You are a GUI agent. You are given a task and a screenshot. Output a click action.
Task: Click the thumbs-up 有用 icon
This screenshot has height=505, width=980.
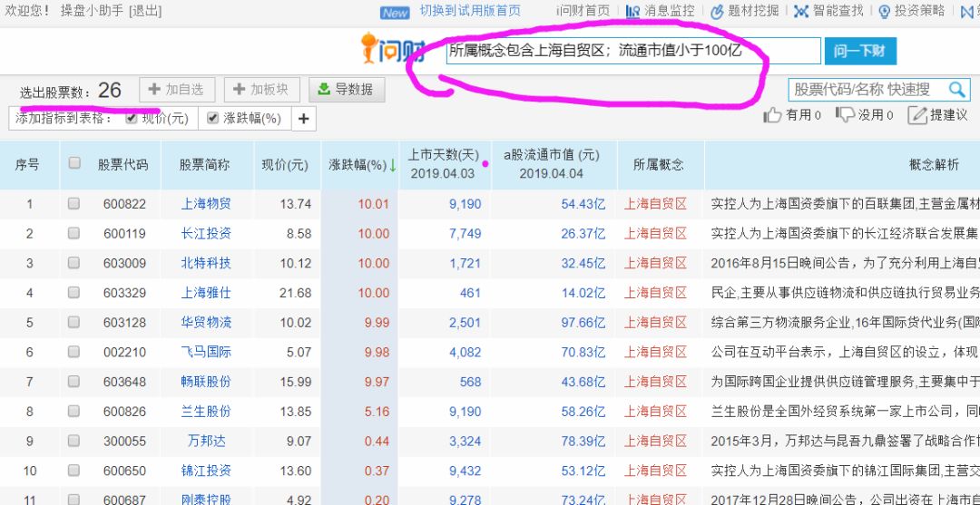tap(772, 115)
